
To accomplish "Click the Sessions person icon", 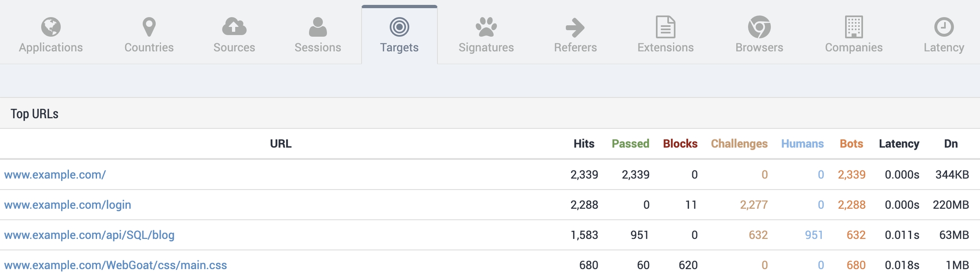I will coord(318,27).
